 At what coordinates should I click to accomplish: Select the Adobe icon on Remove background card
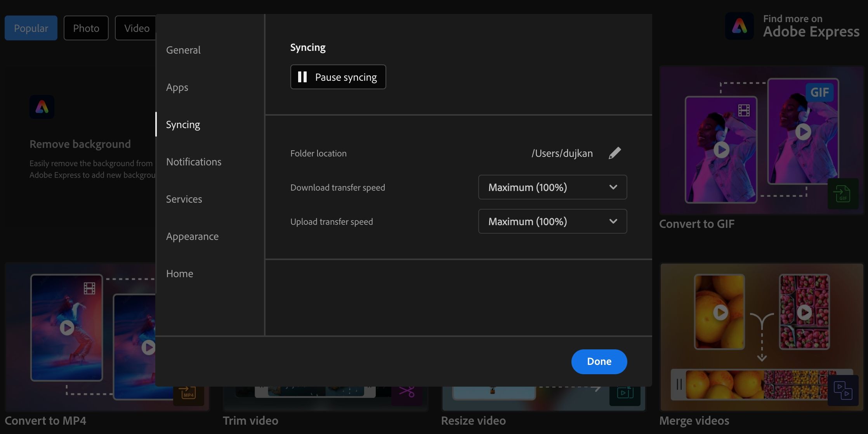[x=42, y=107]
